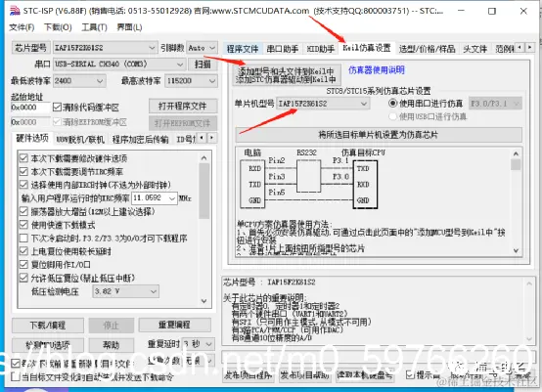Viewport: 542px width, 392px height.
Task: Select USB脱机/联机 tab
Action: (80, 139)
